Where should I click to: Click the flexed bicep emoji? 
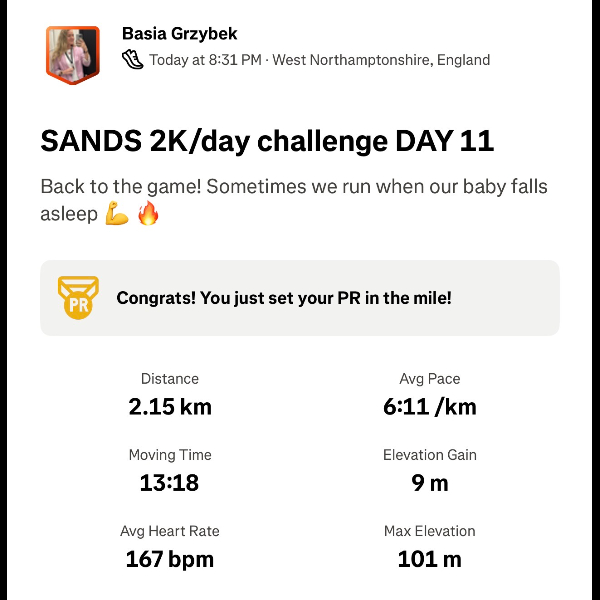click(117, 213)
